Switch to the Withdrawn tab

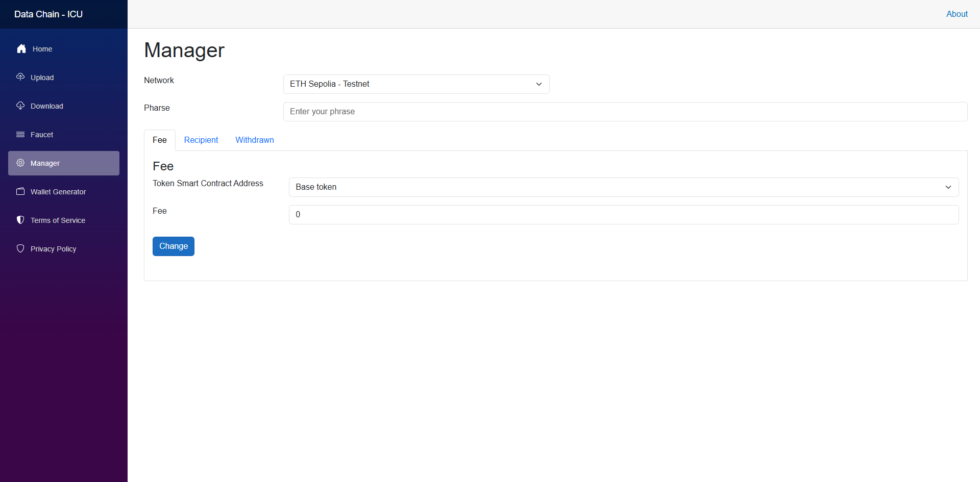coord(255,140)
